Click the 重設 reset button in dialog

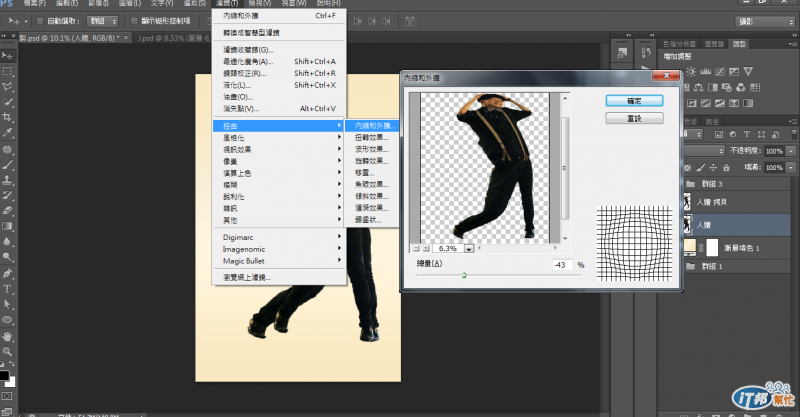(634, 118)
